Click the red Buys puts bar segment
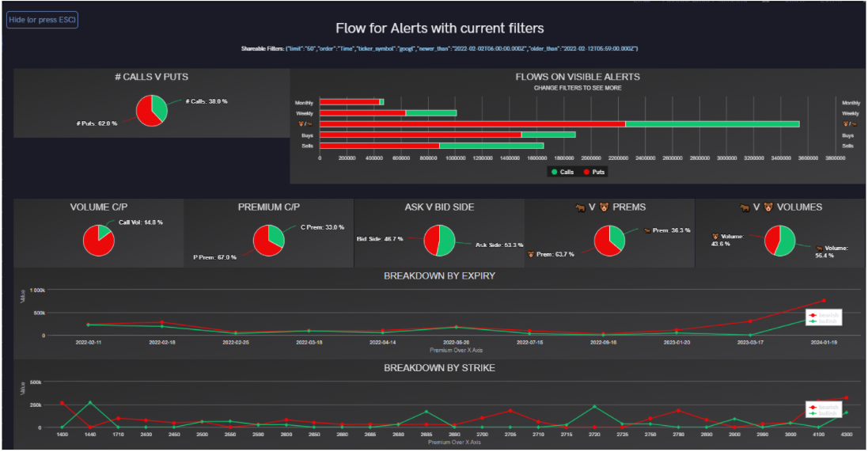The height and width of the screenshot is (452, 868). (x=420, y=135)
